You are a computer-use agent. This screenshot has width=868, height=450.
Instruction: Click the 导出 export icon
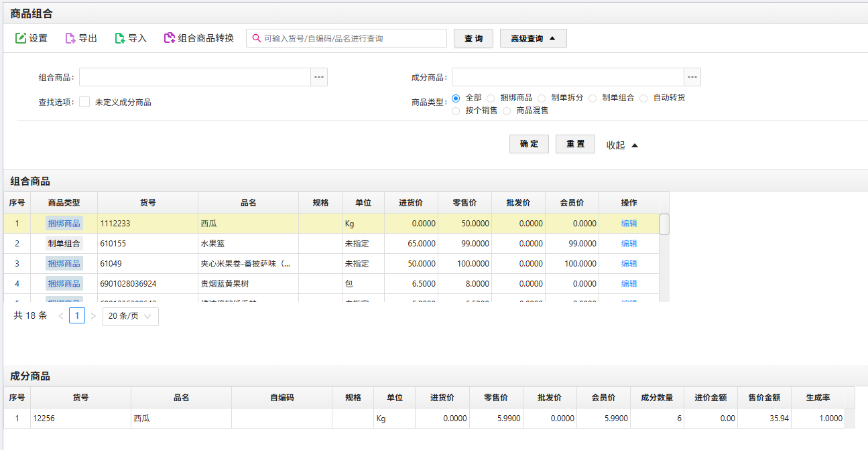click(x=70, y=38)
